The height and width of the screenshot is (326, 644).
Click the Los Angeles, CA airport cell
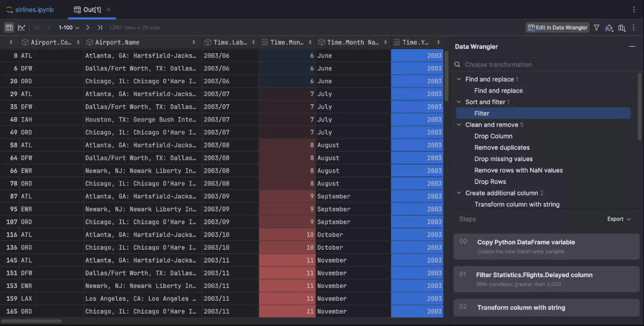coord(143,299)
